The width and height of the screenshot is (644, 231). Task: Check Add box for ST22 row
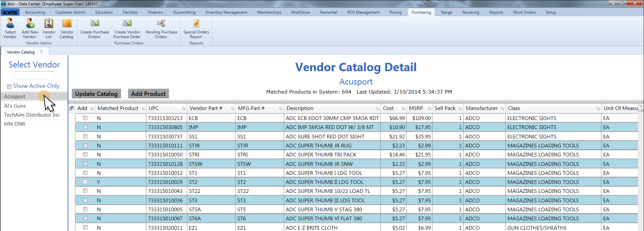tap(85, 191)
